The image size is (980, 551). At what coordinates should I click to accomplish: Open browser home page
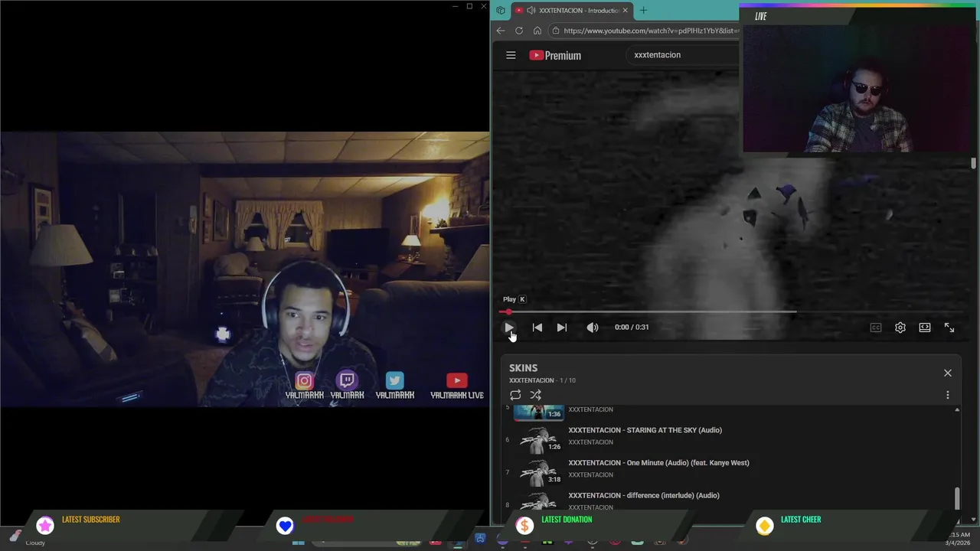point(537,31)
